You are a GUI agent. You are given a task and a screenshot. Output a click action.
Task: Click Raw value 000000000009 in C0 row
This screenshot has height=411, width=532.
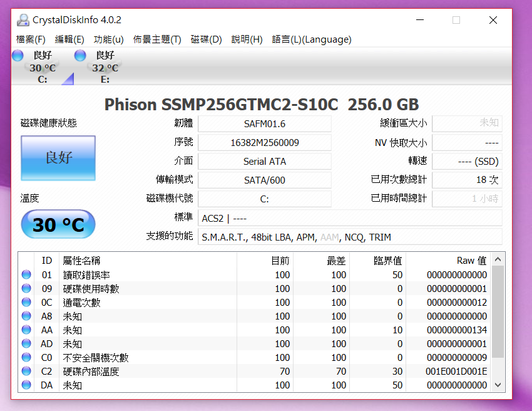[x=457, y=357]
